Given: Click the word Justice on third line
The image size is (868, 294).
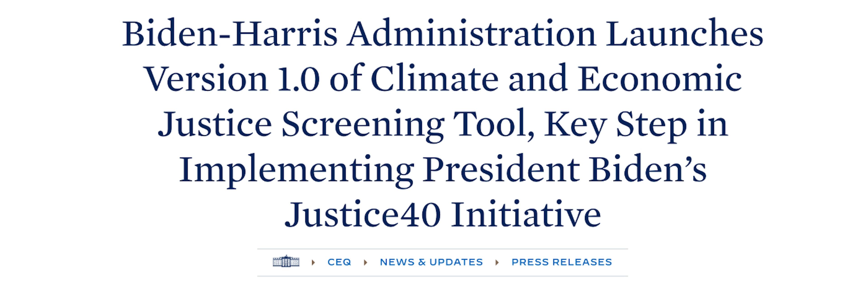Looking at the screenshot, I should pos(215,125).
